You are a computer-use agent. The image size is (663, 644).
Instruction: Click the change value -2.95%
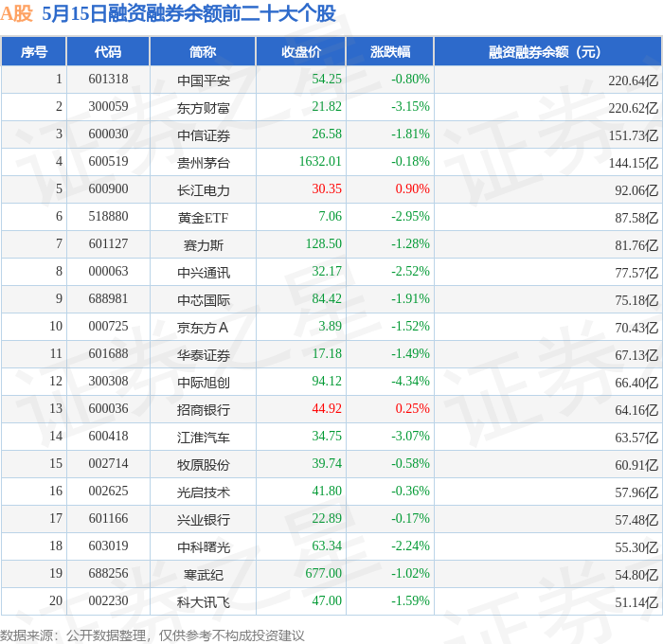(x=410, y=217)
